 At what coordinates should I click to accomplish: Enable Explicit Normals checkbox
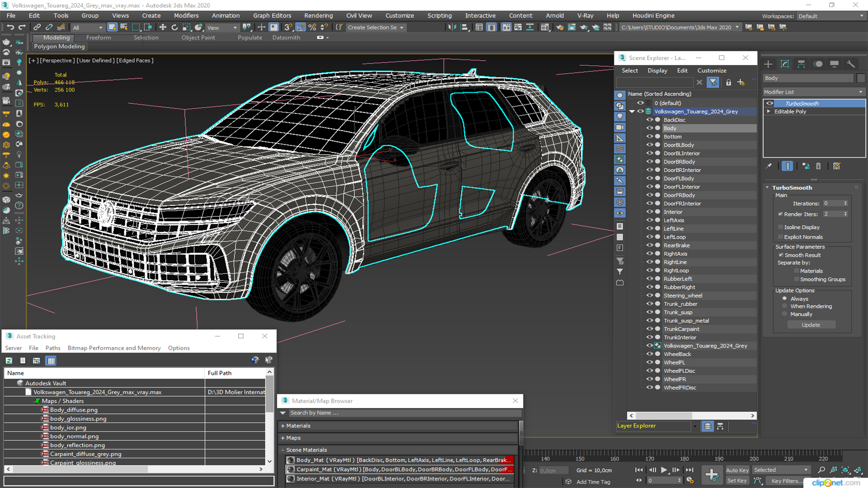[x=780, y=237]
